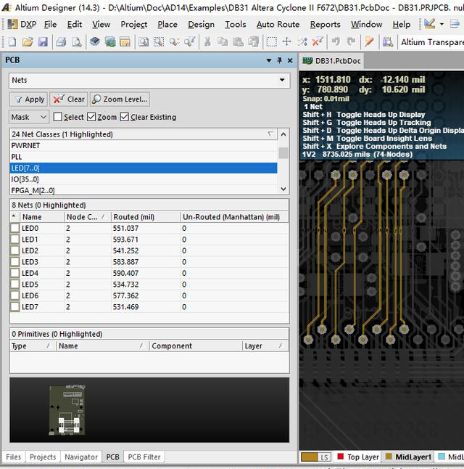Click the Print toolbar icon

[61, 42]
